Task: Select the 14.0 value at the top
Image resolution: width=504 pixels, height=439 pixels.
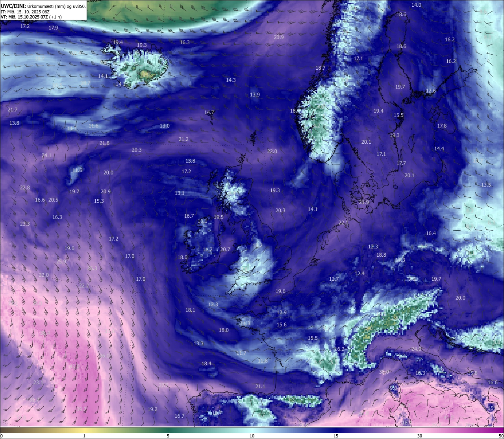Action: (x=416, y=5)
